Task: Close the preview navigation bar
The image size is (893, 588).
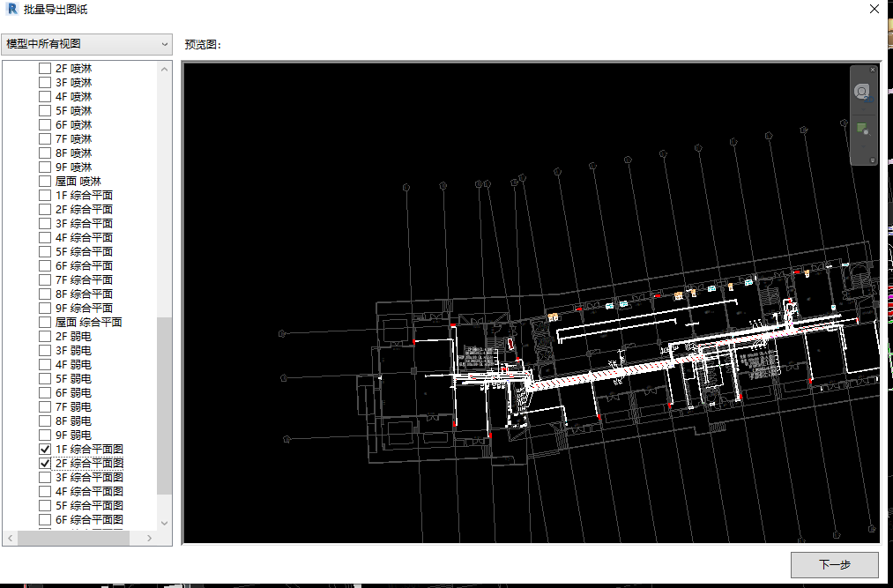Action: (873, 70)
